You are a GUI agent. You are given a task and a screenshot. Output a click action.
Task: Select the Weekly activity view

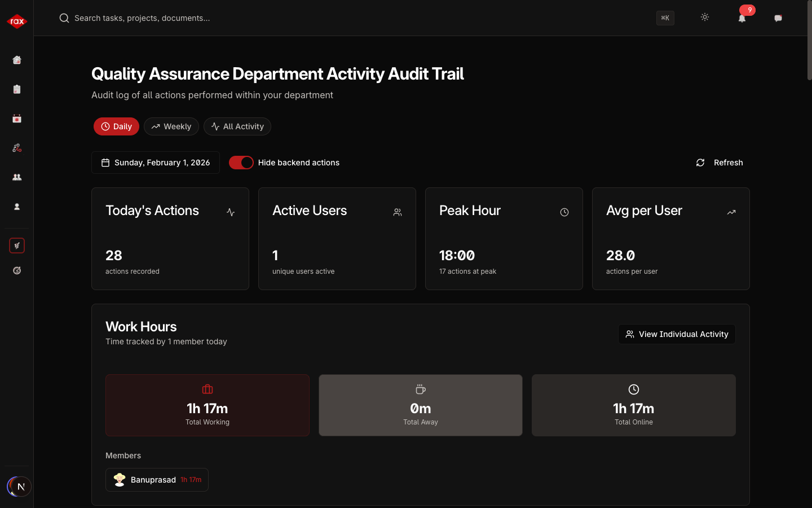click(171, 126)
